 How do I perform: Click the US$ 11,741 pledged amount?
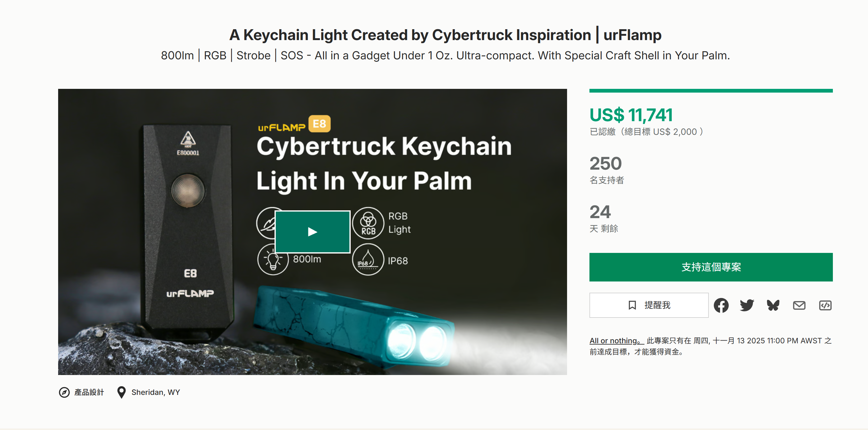click(x=631, y=115)
